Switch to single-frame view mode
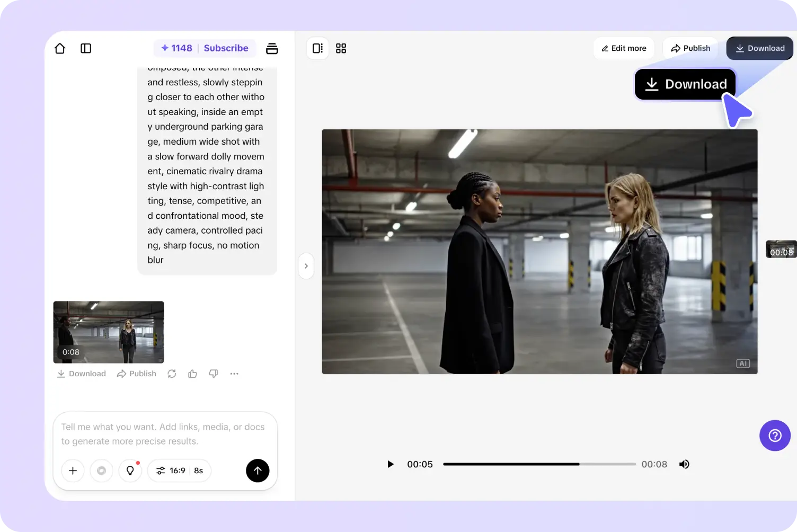Viewport: 797px width, 532px height. [x=317, y=48]
